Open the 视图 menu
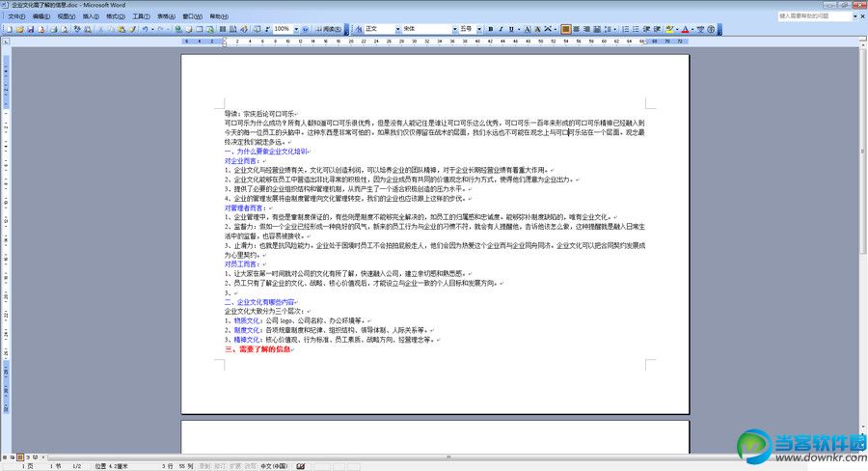 [x=67, y=16]
